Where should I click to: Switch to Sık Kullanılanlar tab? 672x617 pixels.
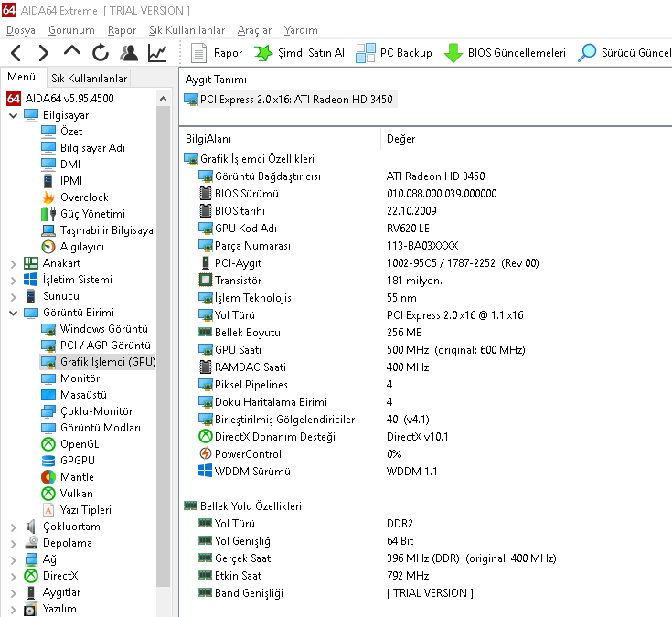(x=90, y=79)
